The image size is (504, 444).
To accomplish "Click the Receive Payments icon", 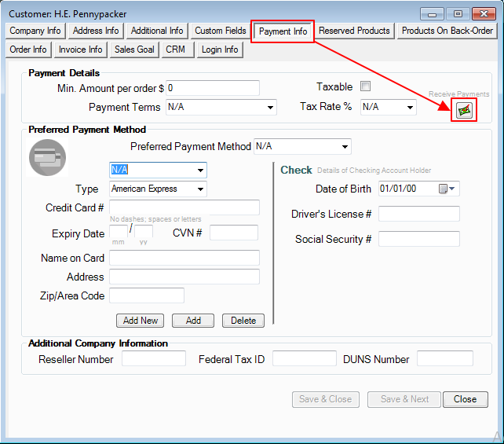I will tap(465, 110).
